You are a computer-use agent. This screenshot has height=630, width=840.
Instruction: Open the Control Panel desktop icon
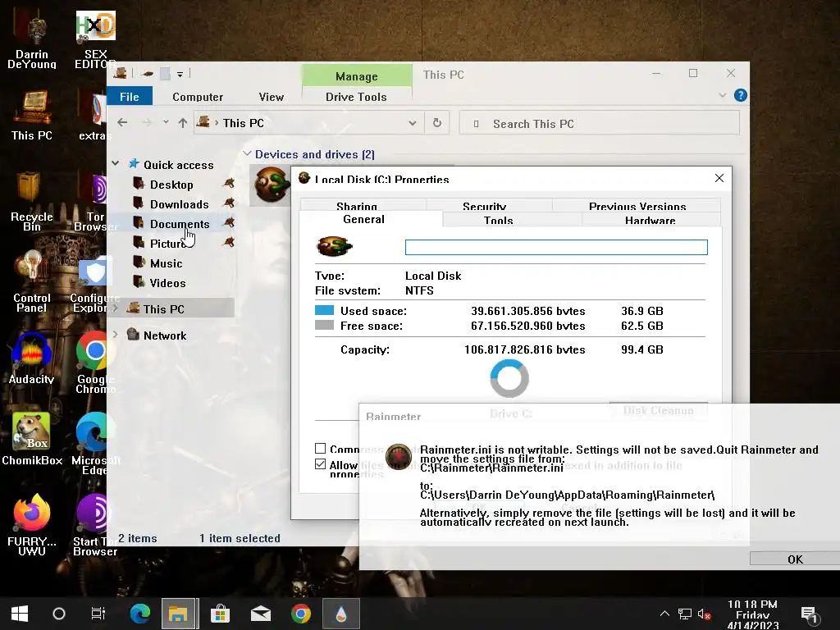pyautogui.click(x=32, y=281)
